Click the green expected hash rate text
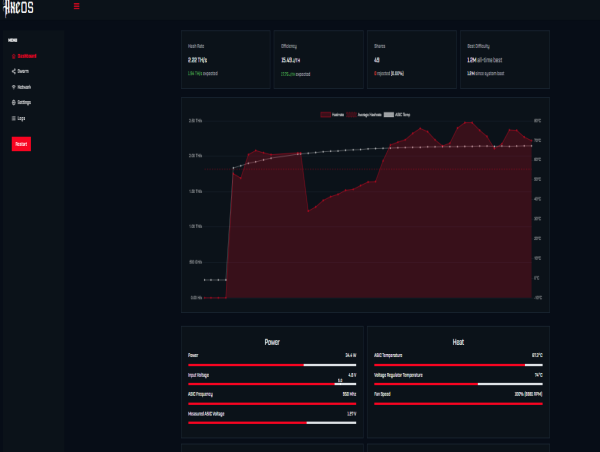The height and width of the screenshot is (452, 600). [x=203, y=73]
